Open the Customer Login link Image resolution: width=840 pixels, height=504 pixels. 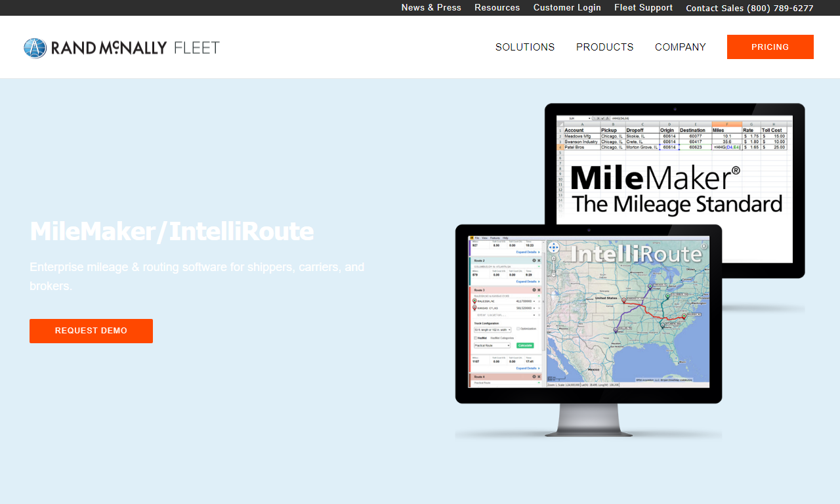point(567,8)
